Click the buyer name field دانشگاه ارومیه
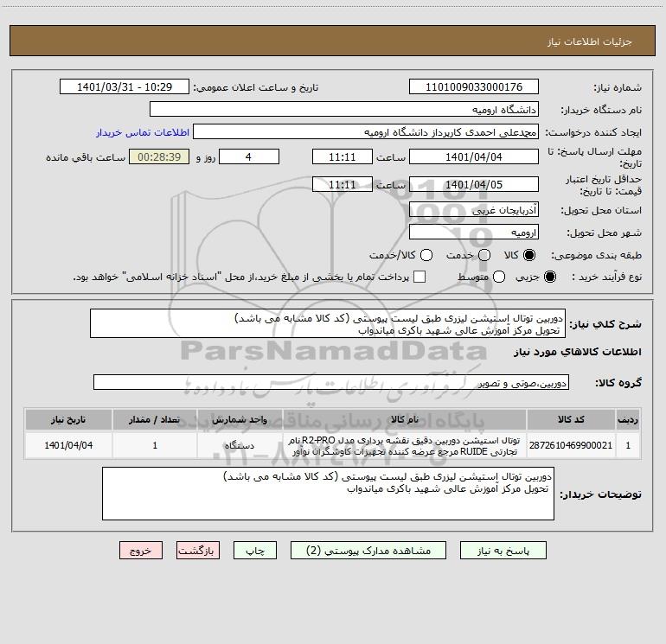The image size is (666, 644). coord(344,110)
